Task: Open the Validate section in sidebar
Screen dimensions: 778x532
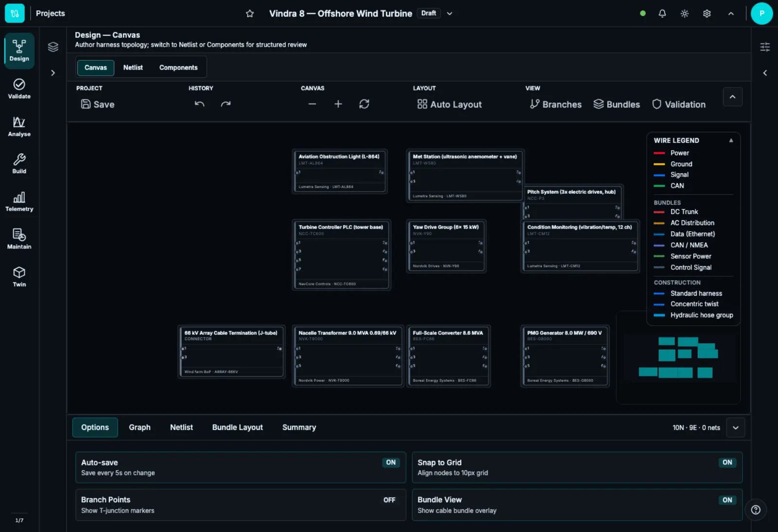Action: coord(19,89)
